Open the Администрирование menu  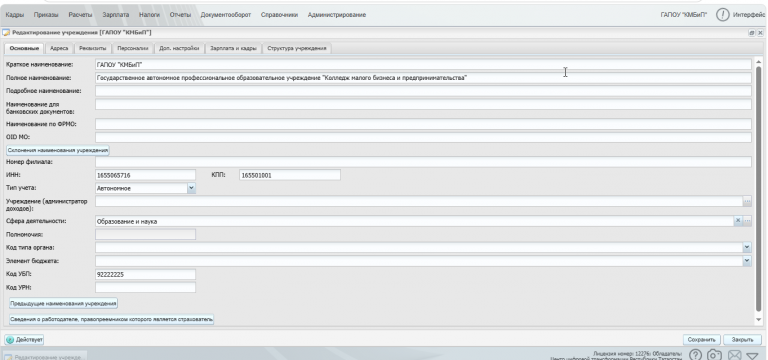tap(337, 15)
